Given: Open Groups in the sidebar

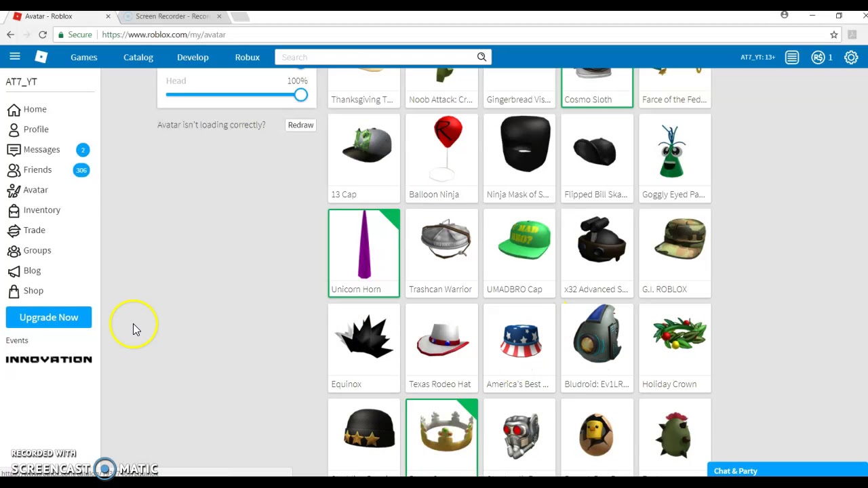Looking at the screenshot, I should pos(28,251).
